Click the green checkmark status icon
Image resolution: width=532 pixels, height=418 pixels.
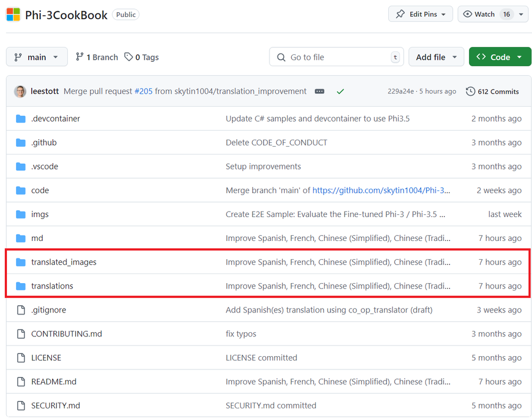340,91
